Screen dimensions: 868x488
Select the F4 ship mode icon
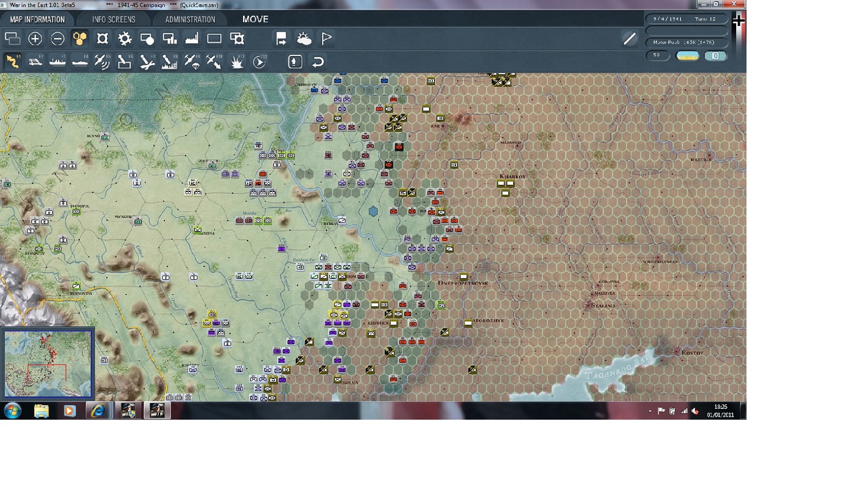(x=80, y=61)
